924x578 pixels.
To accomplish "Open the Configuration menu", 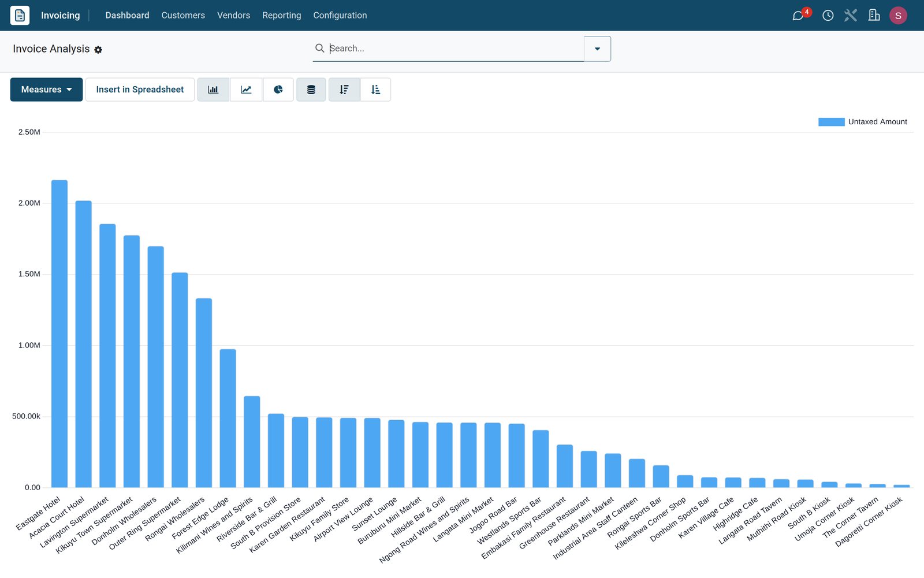I will 340,16.
